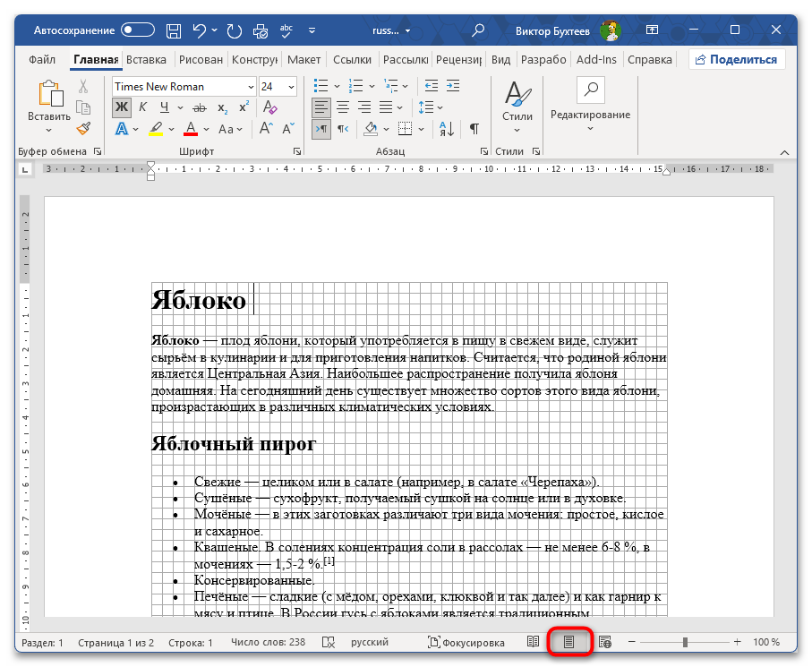The height and width of the screenshot is (667, 812).
Task: Toggle bold Ж formatting
Action: tap(122, 107)
